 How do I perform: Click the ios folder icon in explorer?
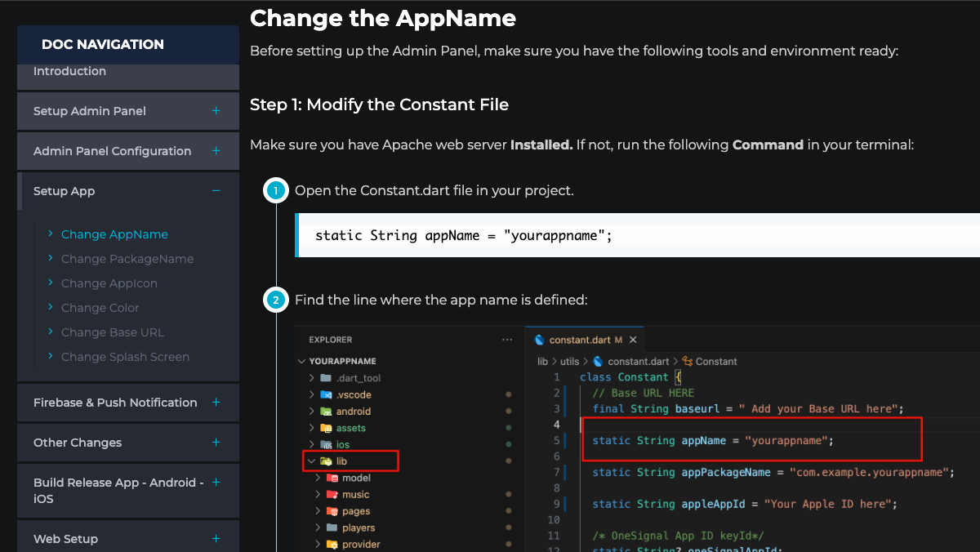[326, 445]
